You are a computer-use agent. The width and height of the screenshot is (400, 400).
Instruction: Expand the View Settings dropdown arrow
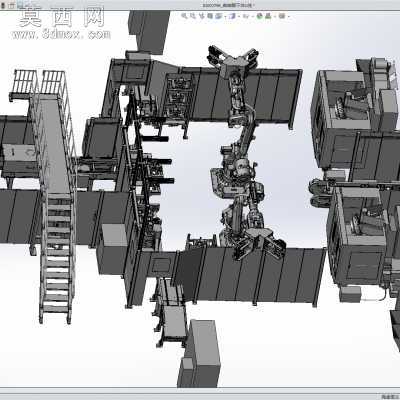[x=289, y=16]
